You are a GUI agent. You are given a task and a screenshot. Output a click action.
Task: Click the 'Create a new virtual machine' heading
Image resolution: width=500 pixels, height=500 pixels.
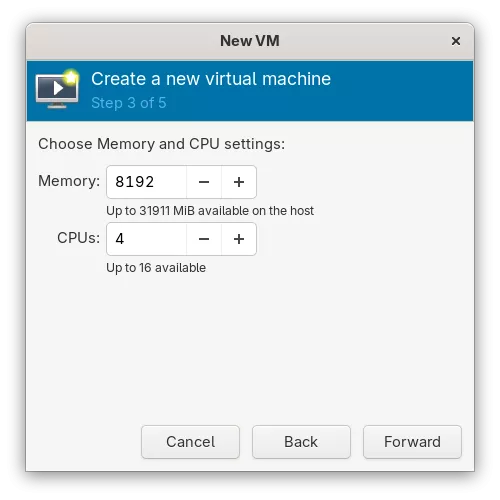point(211,79)
